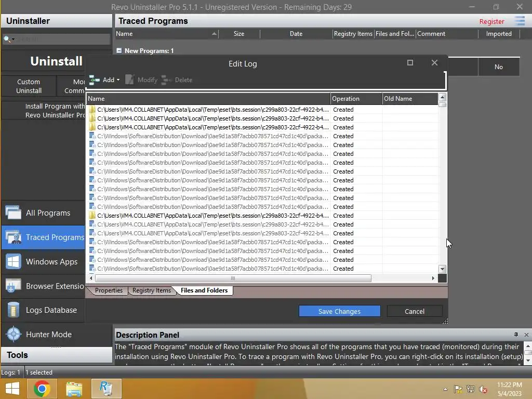532x399 pixels.
Task: Open the Windows Apps module
Action: click(x=43, y=262)
